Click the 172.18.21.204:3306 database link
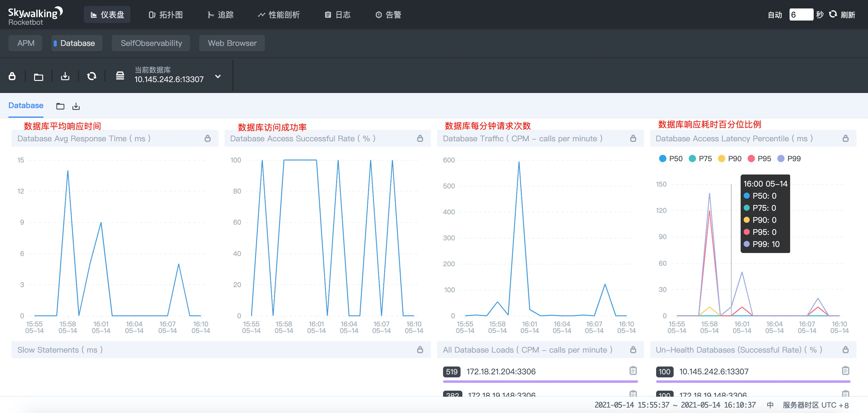 coord(500,371)
